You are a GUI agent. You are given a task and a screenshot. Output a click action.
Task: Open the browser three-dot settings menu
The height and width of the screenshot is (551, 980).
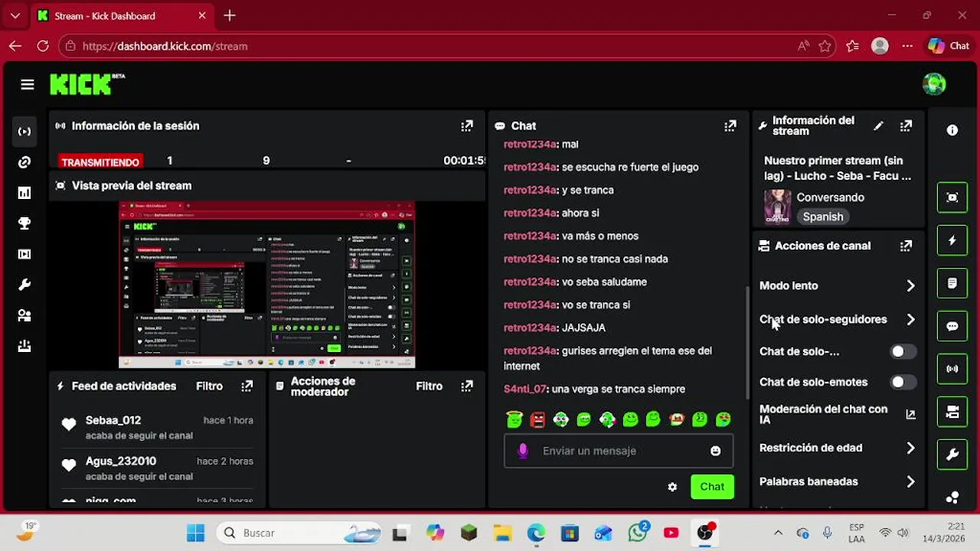coord(907,46)
